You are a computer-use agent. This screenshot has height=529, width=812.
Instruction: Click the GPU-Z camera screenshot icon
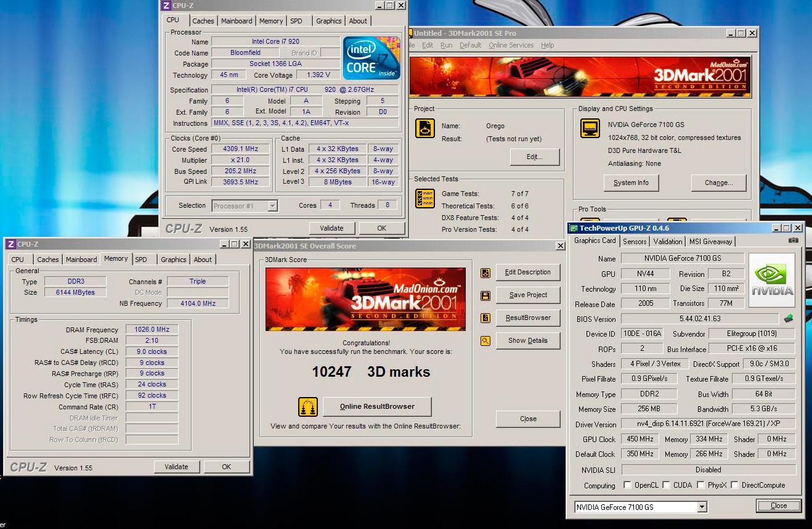(794, 240)
